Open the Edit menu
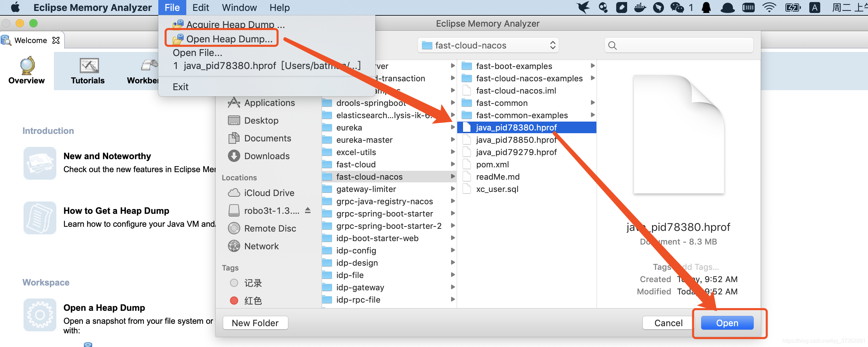The height and width of the screenshot is (347, 868). [x=201, y=8]
